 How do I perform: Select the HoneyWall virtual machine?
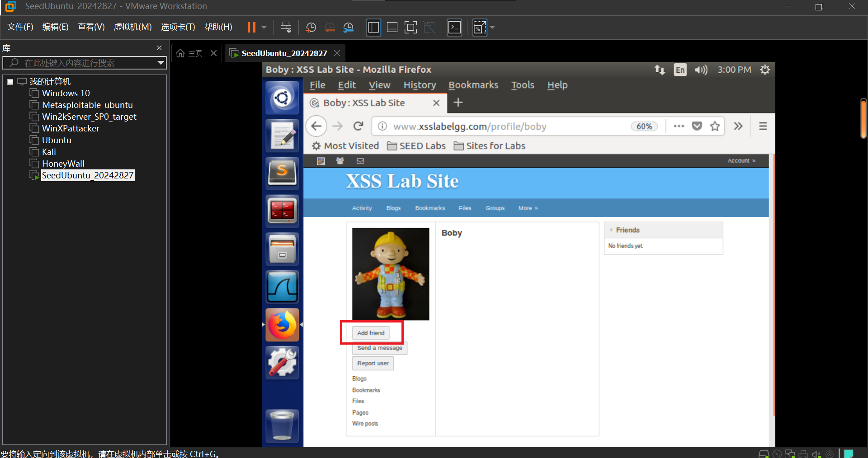(x=63, y=164)
